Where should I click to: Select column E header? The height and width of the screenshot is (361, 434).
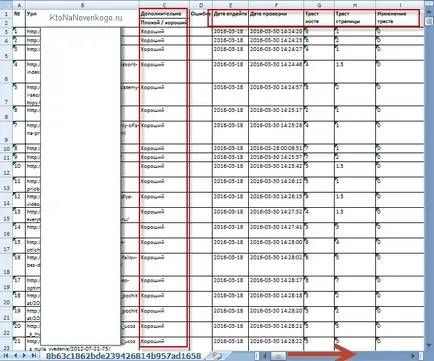230,5
